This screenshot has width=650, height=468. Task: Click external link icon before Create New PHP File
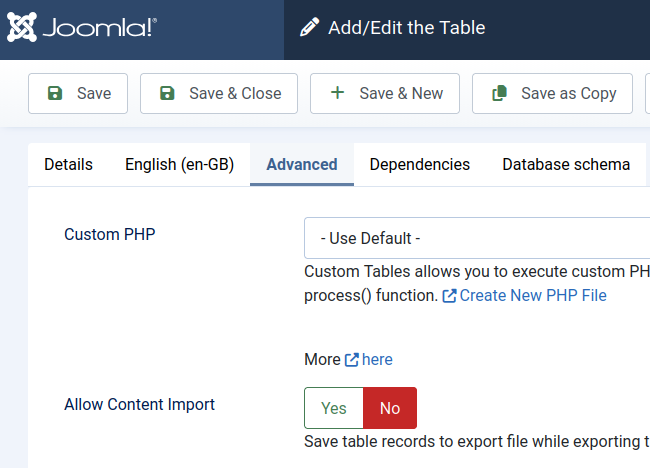450,296
